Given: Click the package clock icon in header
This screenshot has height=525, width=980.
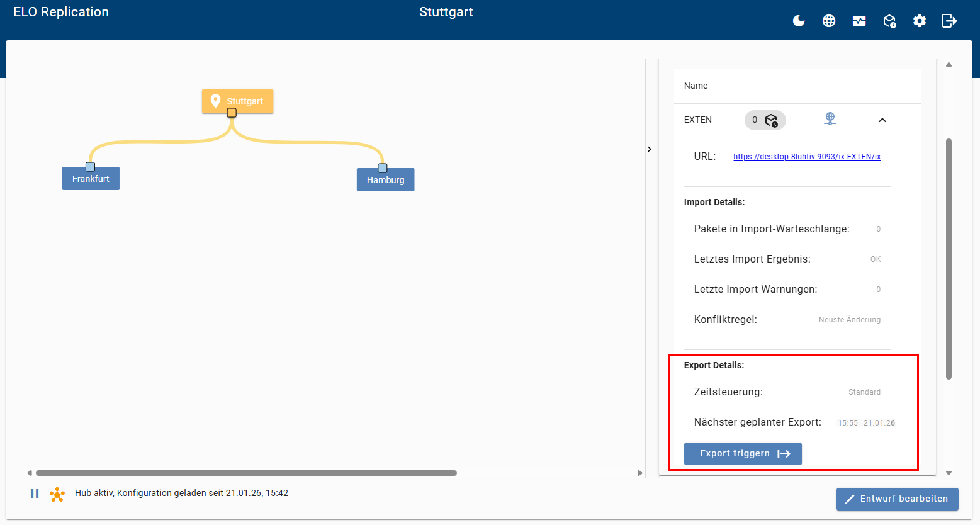Looking at the screenshot, I should (x=889, y=21).
